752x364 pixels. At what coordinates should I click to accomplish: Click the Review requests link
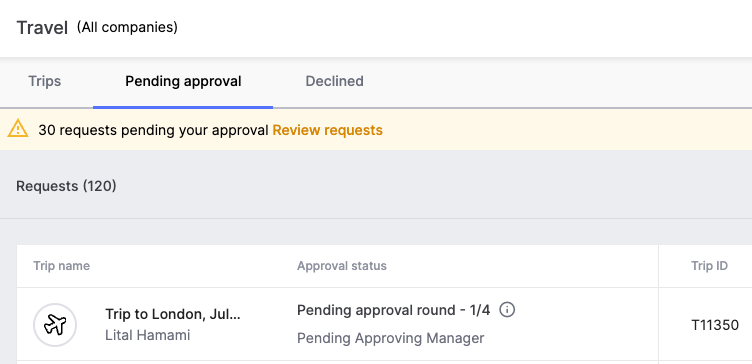point(328,130)
